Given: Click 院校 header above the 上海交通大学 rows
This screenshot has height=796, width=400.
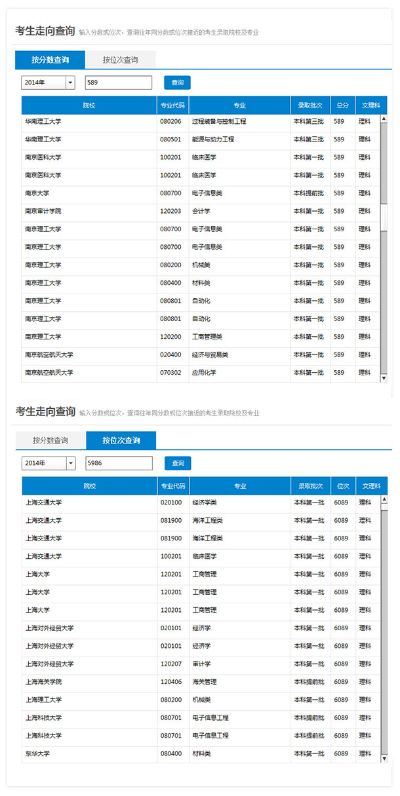Looking at the screenshot, I should (89, 486).
